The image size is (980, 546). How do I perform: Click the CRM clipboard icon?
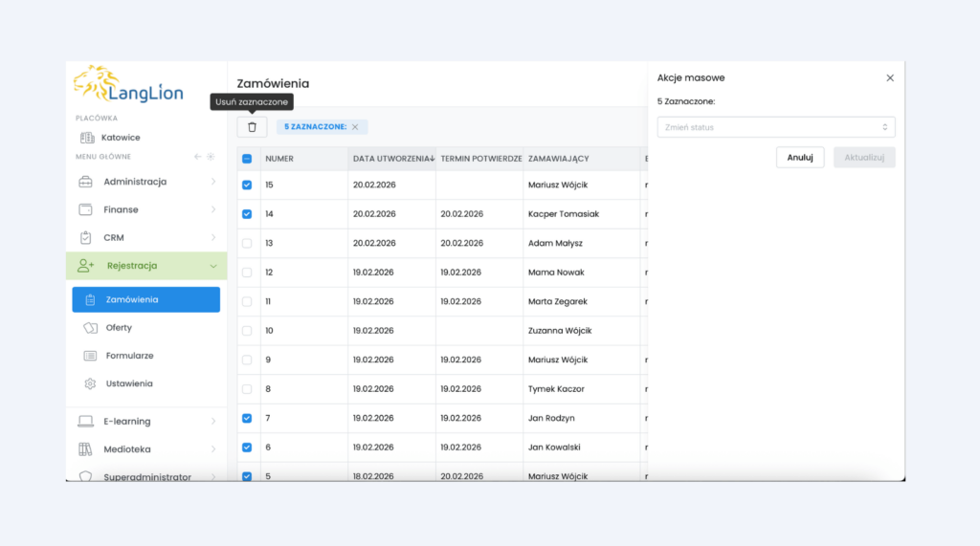coord(86,237)
